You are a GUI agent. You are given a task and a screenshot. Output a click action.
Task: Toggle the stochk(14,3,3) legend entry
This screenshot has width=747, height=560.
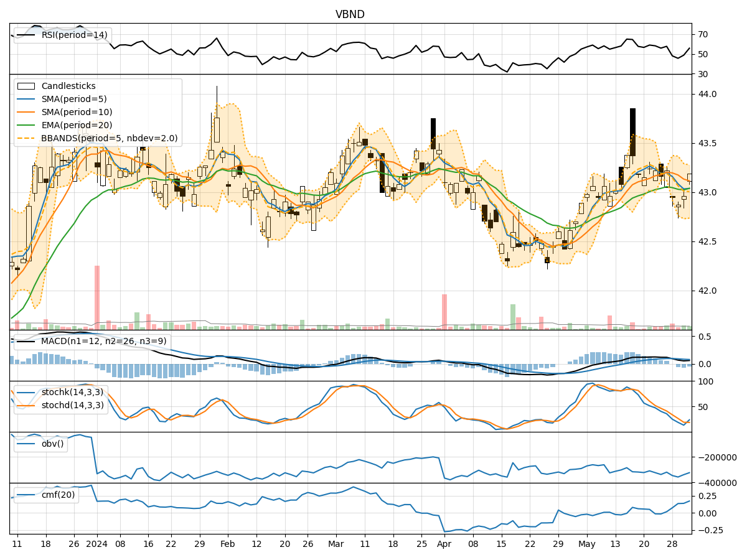(27, 394)
